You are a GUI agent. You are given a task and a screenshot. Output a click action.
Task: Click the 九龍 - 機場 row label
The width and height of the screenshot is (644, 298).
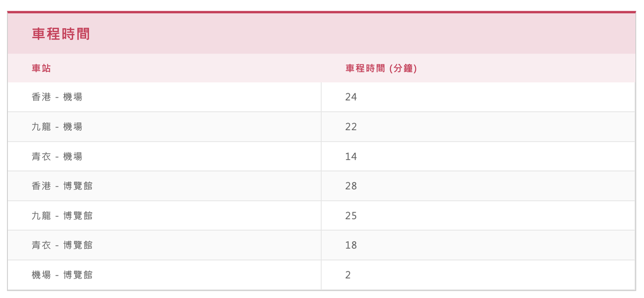pyautogui.click(x=57, y=127)
